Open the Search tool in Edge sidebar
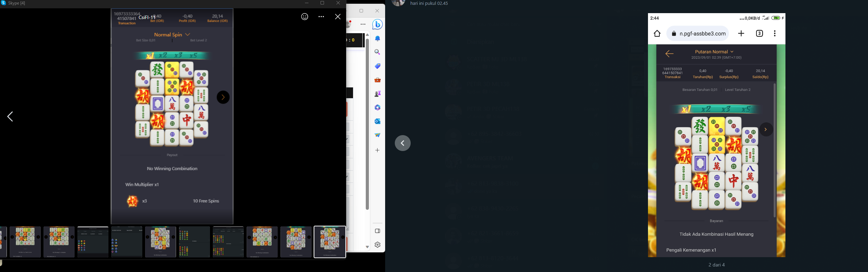This screenshot has width=868, height=272. click(378, 52)
